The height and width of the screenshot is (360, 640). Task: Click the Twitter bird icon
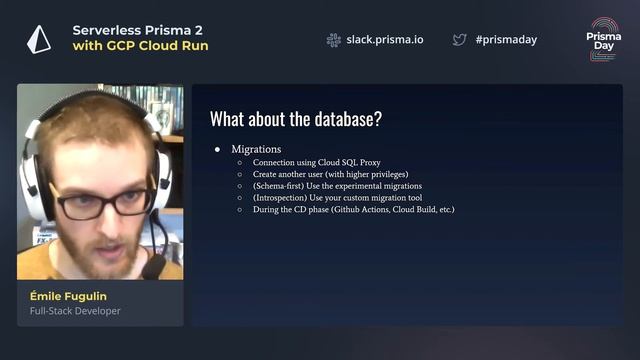coord(460,40)
